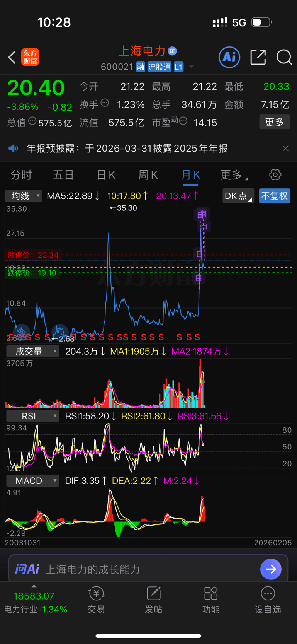Tap the 20031031 start date label
Screen dimensions: 297x644
(23, 543)
